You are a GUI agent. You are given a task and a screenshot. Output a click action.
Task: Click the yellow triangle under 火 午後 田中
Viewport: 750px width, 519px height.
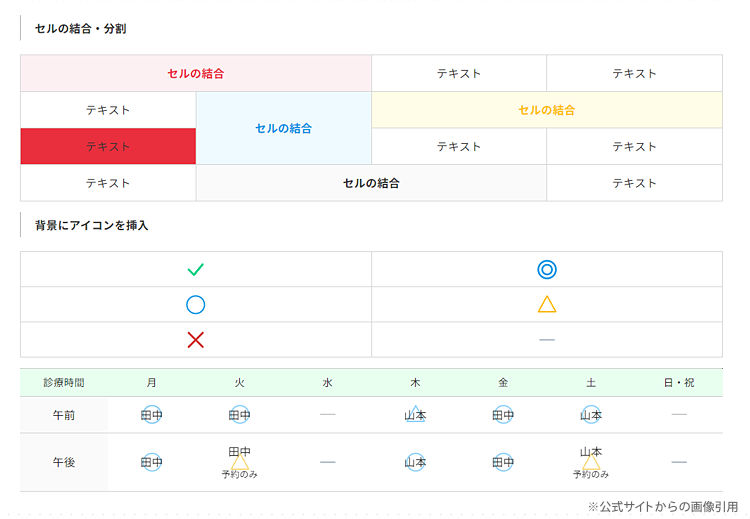[x=240, y=462]
